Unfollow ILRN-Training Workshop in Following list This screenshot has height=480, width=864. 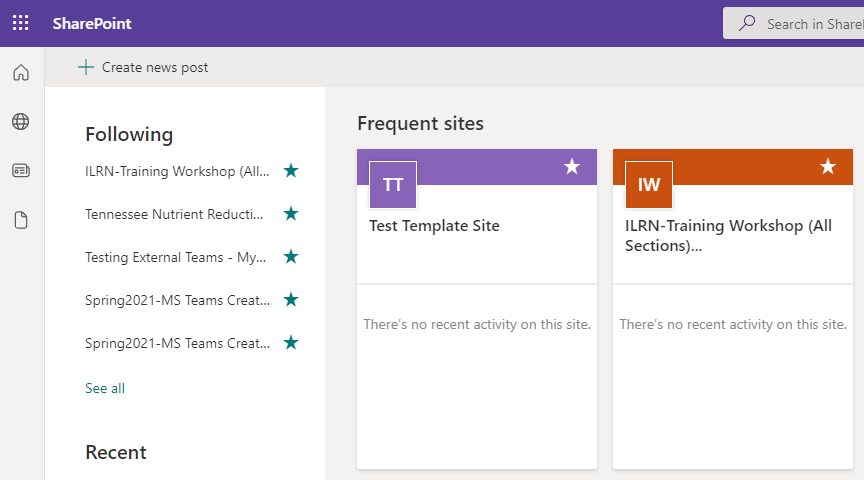[291, 171]
